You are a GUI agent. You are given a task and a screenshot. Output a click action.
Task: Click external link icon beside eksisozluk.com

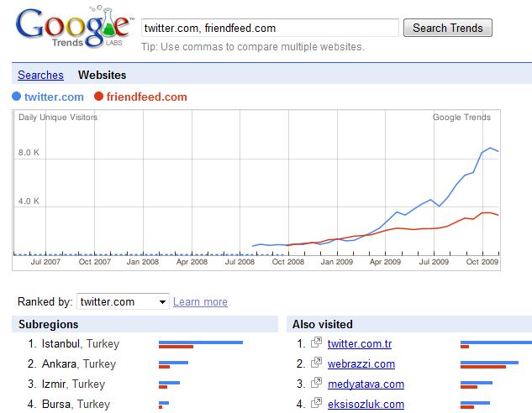click(316, 404)
